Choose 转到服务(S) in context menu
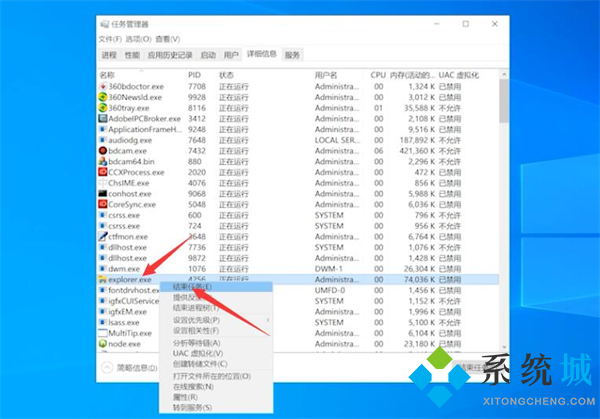 coord(216,408)
